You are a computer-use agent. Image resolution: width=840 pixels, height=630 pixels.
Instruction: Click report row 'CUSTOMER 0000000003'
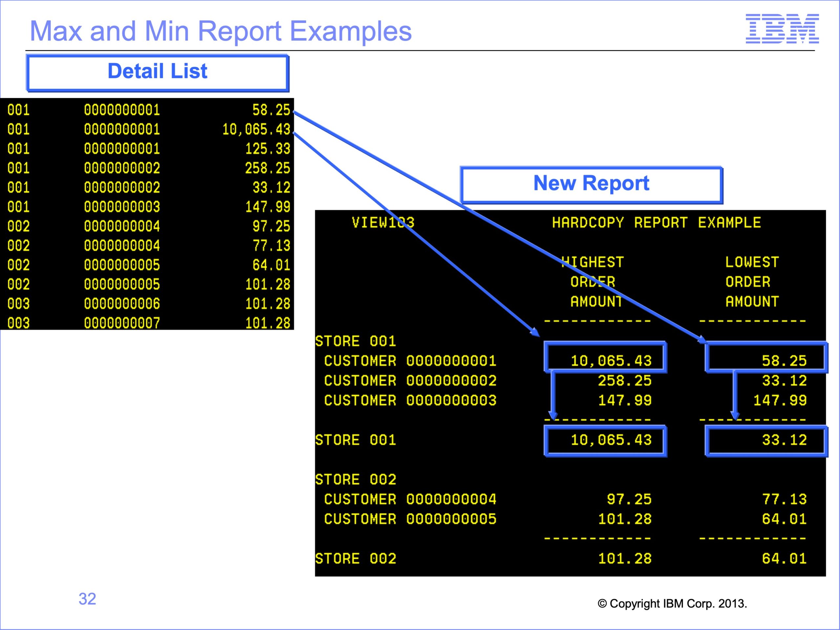[410, 400]
